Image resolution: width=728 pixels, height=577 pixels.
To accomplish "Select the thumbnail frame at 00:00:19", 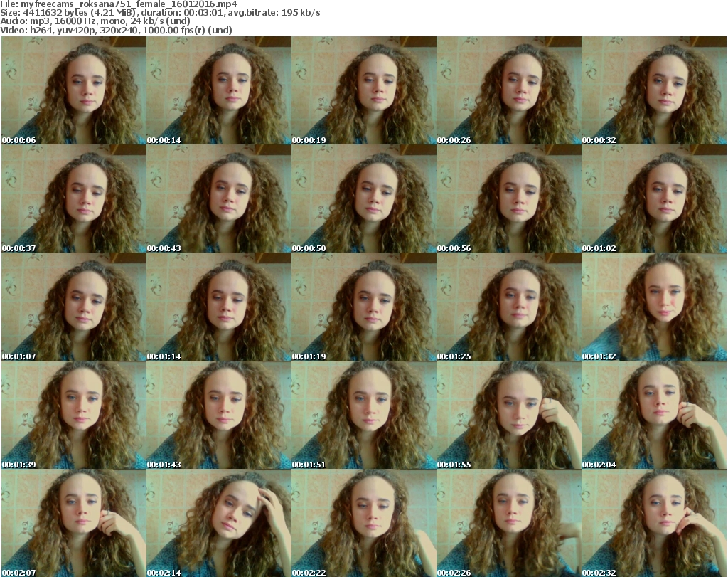I will coord(363,90).
